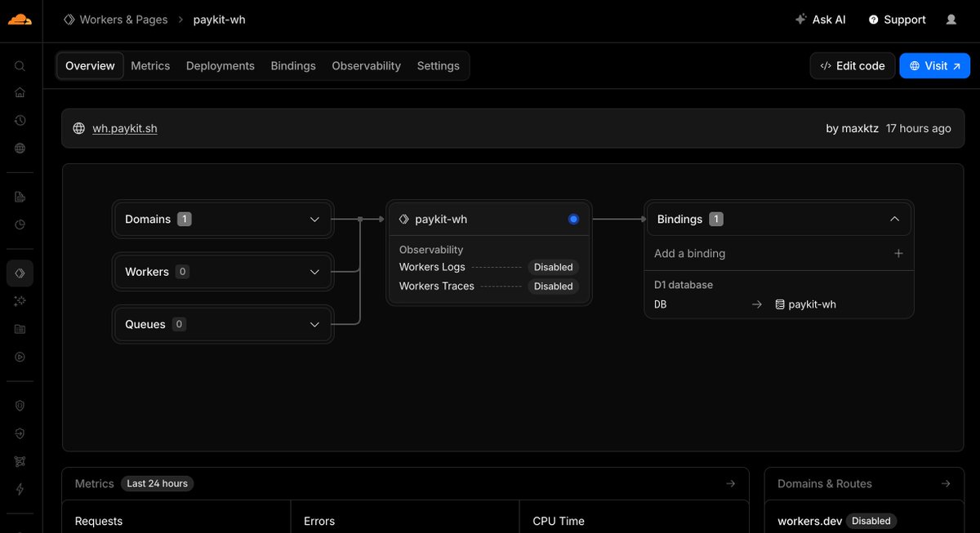Expand the Domains dropdown
Viewport: 980px width, 533px height.
click(x=223, y=219)
